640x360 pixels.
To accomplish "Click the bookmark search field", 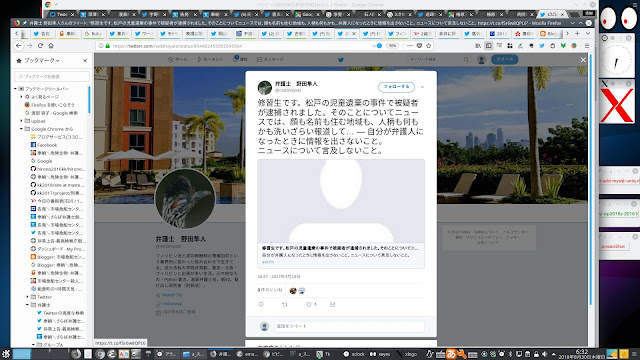I will (x=52, y=76).
